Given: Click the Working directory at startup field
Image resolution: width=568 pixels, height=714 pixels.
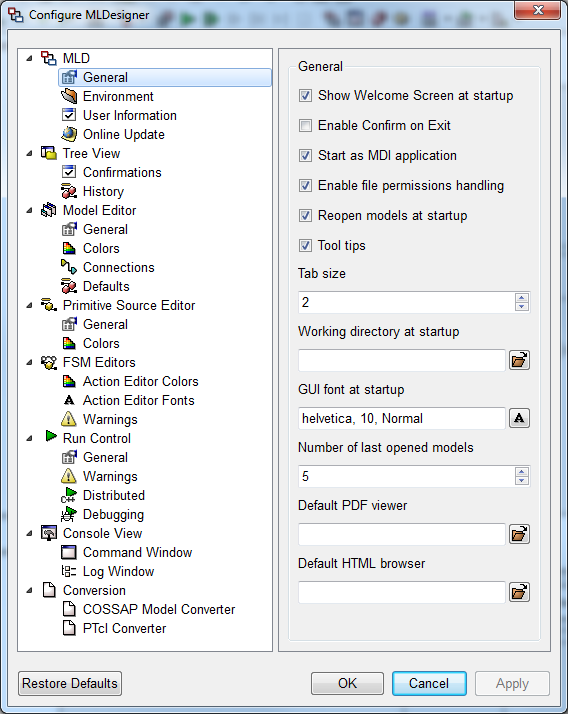Looking at the screenshot, I should (x=402, y=360).
